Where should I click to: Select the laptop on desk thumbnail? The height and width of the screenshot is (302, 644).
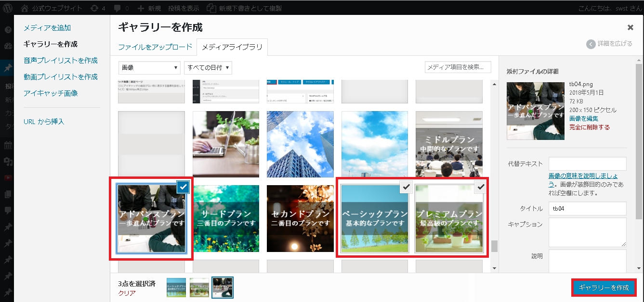(x=226, y=144)
